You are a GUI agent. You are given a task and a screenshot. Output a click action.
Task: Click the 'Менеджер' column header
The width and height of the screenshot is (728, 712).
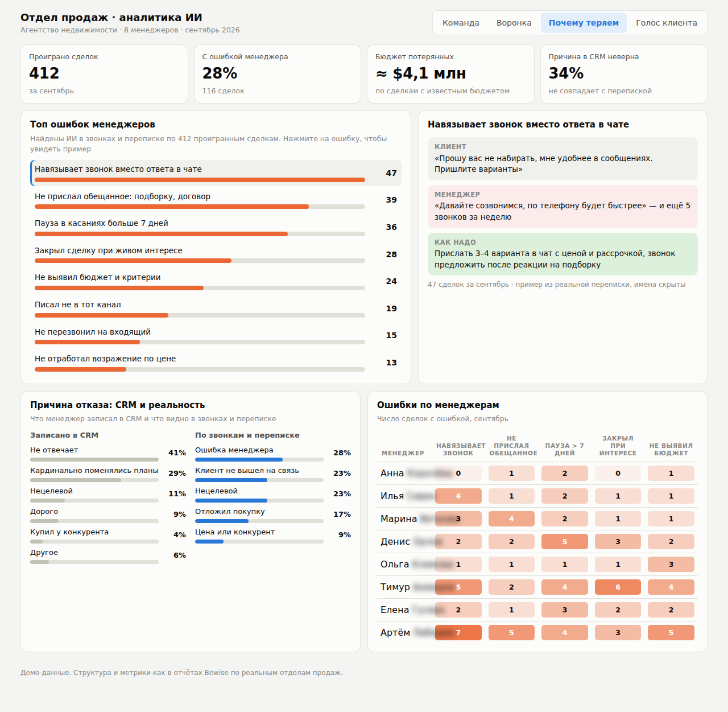403,453
